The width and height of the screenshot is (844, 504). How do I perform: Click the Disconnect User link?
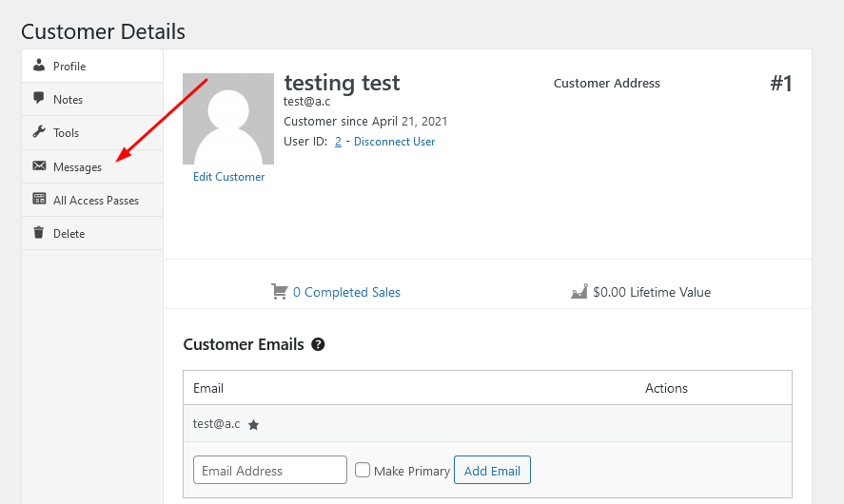394,142
